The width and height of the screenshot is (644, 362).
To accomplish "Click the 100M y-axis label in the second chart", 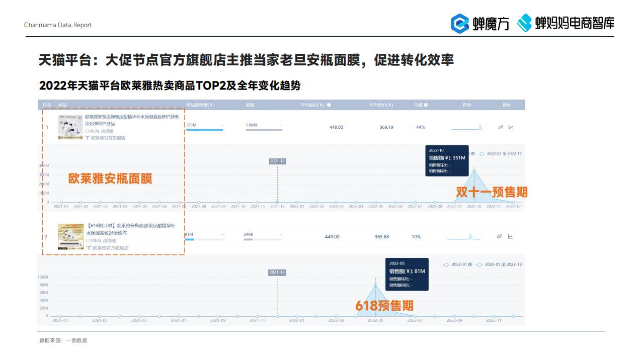I will point(42,277).
